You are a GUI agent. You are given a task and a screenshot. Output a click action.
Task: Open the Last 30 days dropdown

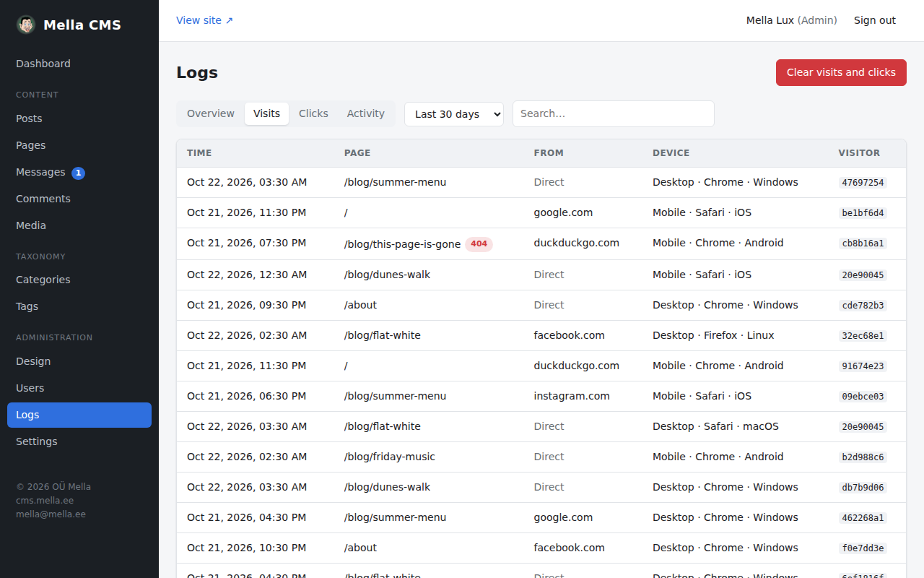[x=454, y=113]
